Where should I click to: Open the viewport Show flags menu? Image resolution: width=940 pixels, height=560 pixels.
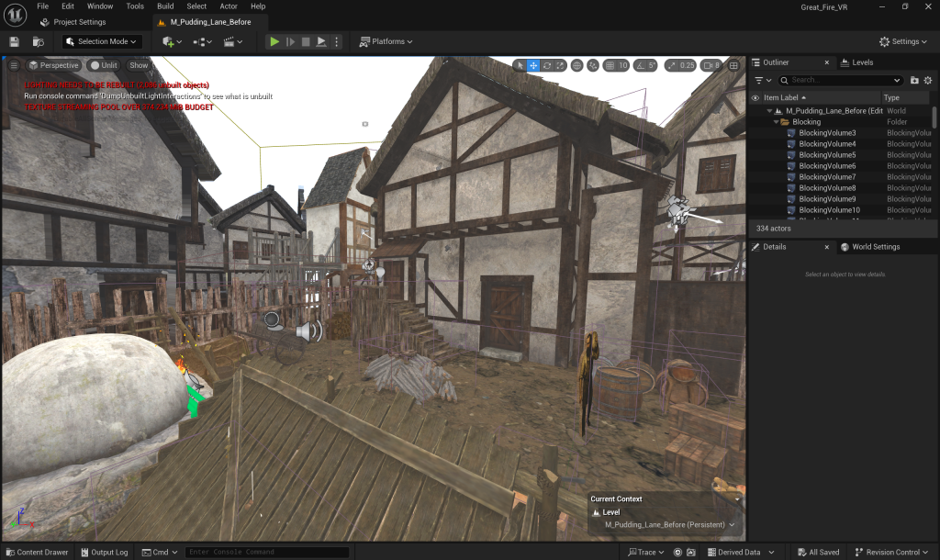pyautogui.click(x=139, y=65)
